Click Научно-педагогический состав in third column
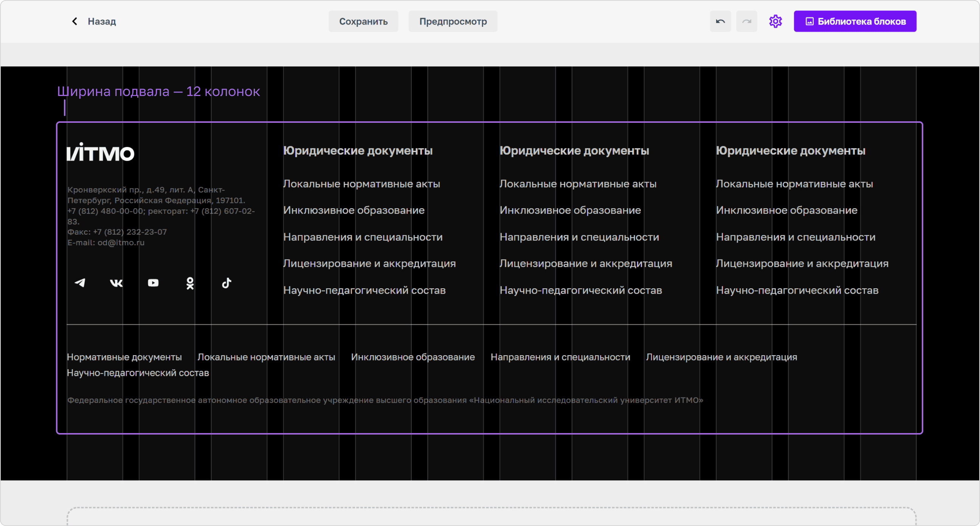Screen dimensions: 980x526 [797, 291]
